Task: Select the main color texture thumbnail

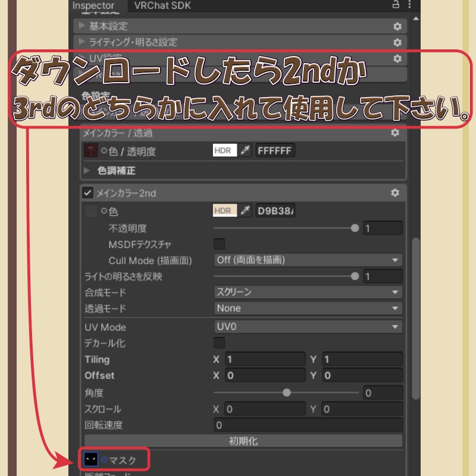Action: tap(90, 150)
